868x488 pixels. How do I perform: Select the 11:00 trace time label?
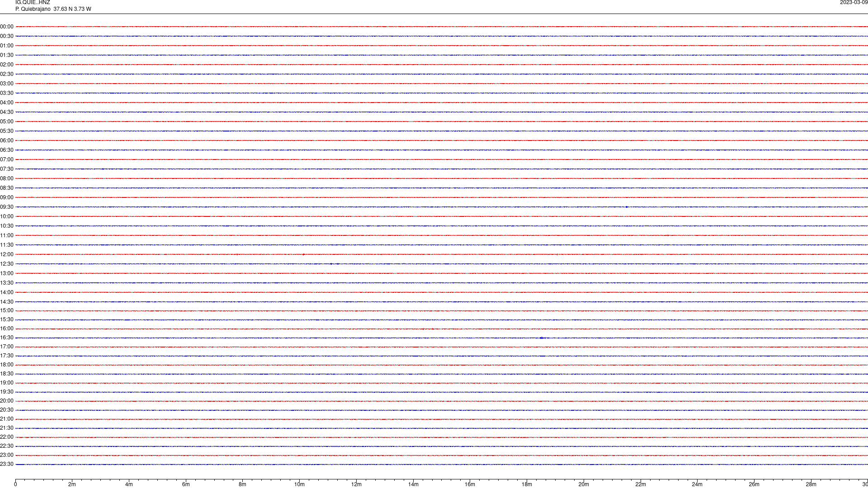coord(7,235)
